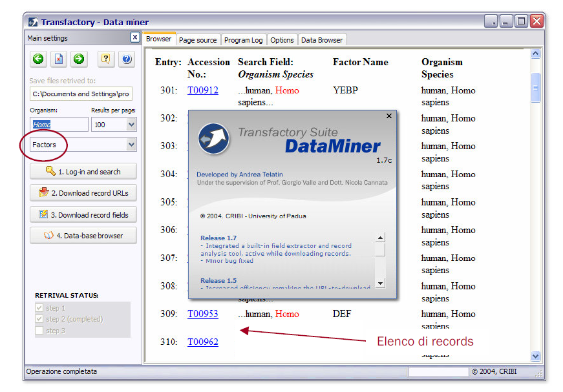Click Download record URLs button
Viewport: 563px width, 392px height.
(x=83, y=193)
